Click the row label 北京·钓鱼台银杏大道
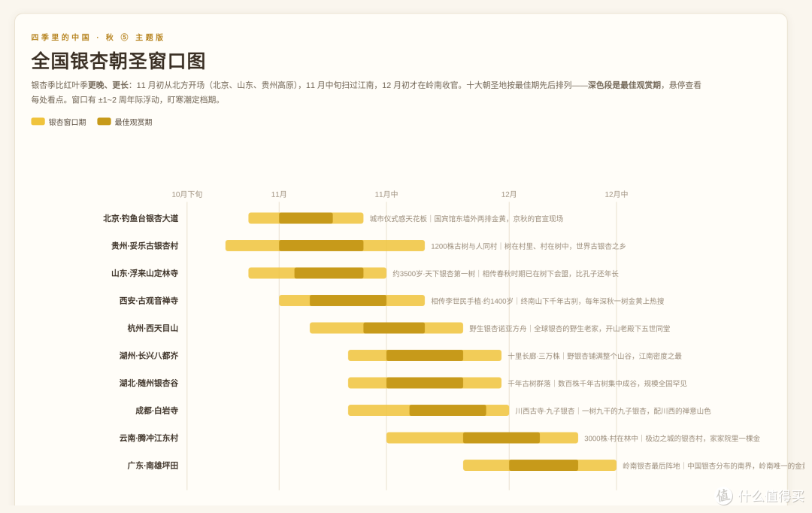Screen dimensions: 812x513 [141, 218]
